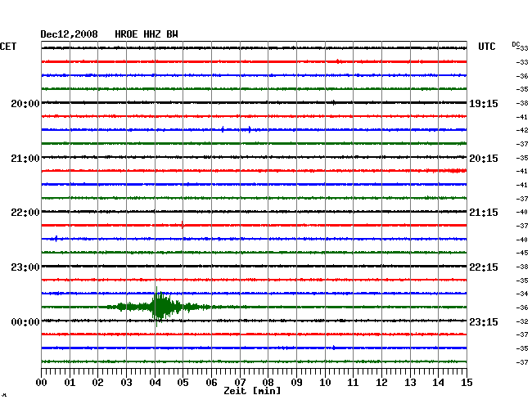Image resolution: width=532 pixels, height=404 pixels.
Task: Click the 20:15 UTC time label
Action: point(484,159)
